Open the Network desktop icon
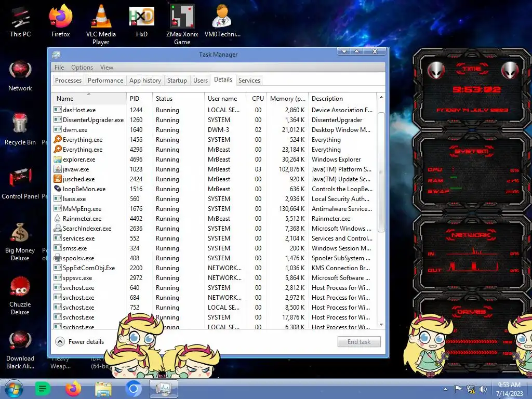Viewport: 532px width, 399px height. pyautogui.click(x=20, y=75)
